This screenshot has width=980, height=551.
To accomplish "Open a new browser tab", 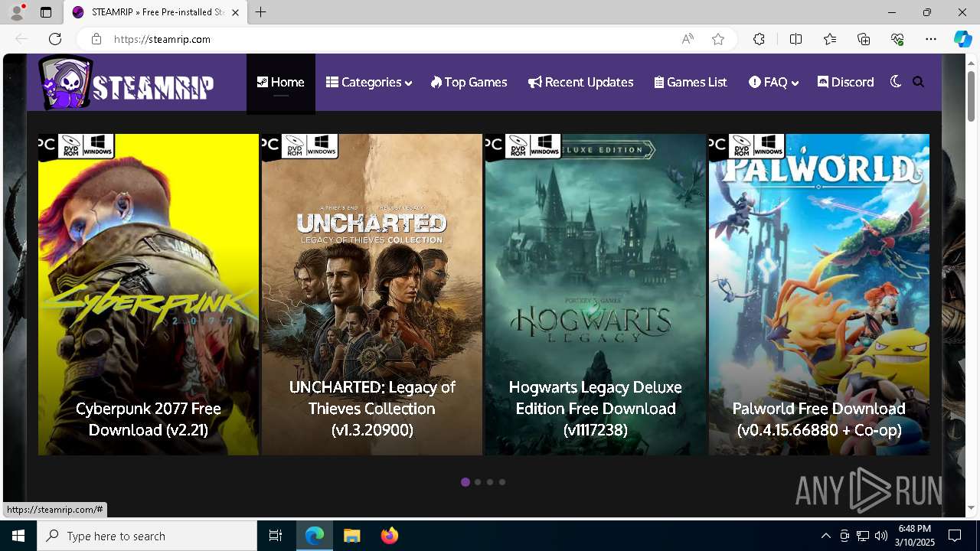I will [260, 12].
